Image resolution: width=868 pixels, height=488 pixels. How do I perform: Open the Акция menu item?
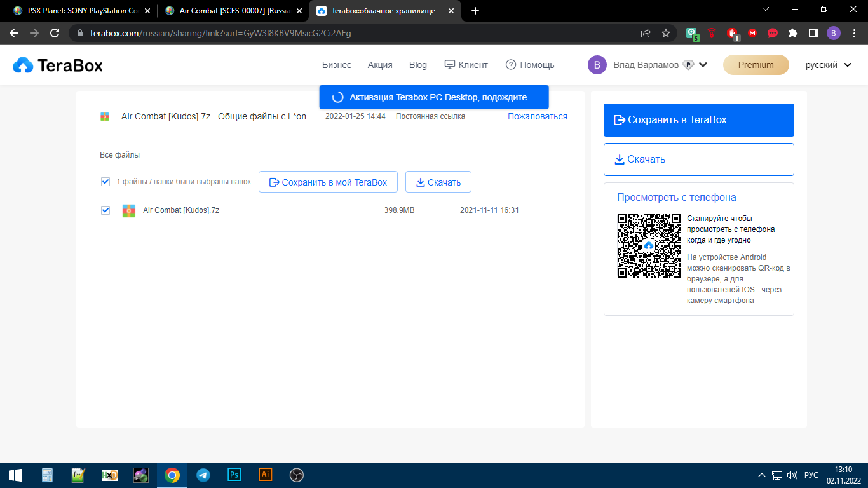pos(380,65)
